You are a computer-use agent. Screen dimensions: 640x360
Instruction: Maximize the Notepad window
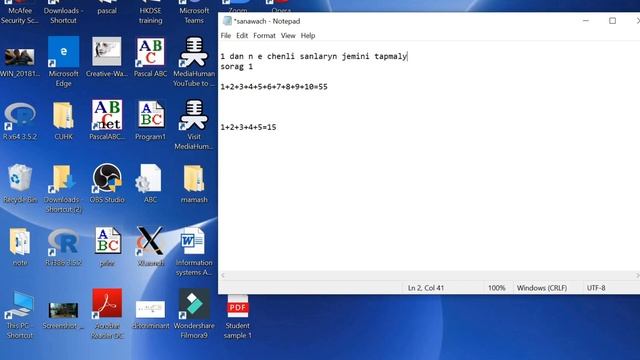tap(612, 20)
